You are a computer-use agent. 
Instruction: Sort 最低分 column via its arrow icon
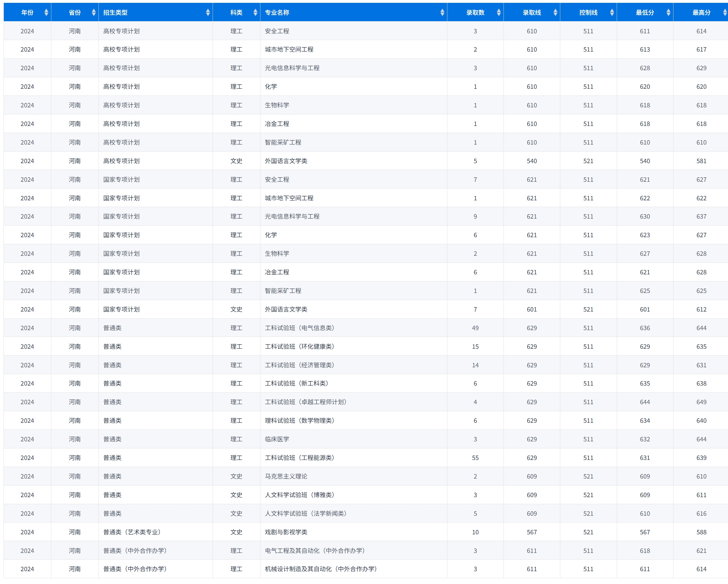[668, 13]
